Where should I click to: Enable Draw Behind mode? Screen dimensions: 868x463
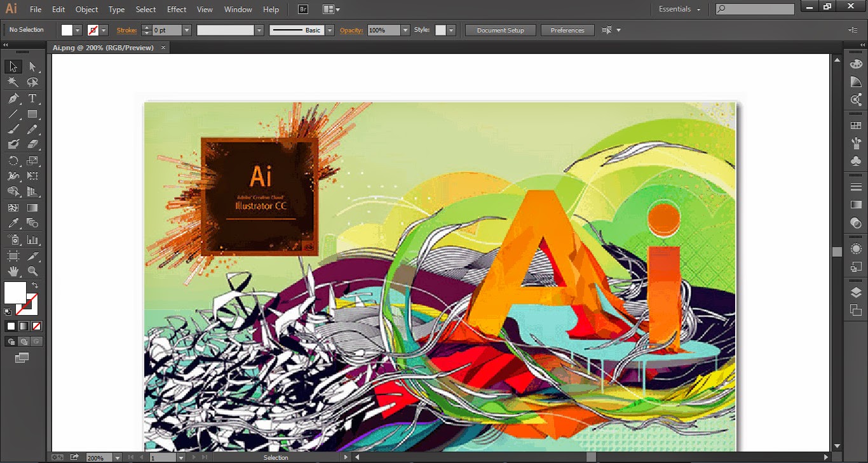[24, 342]
